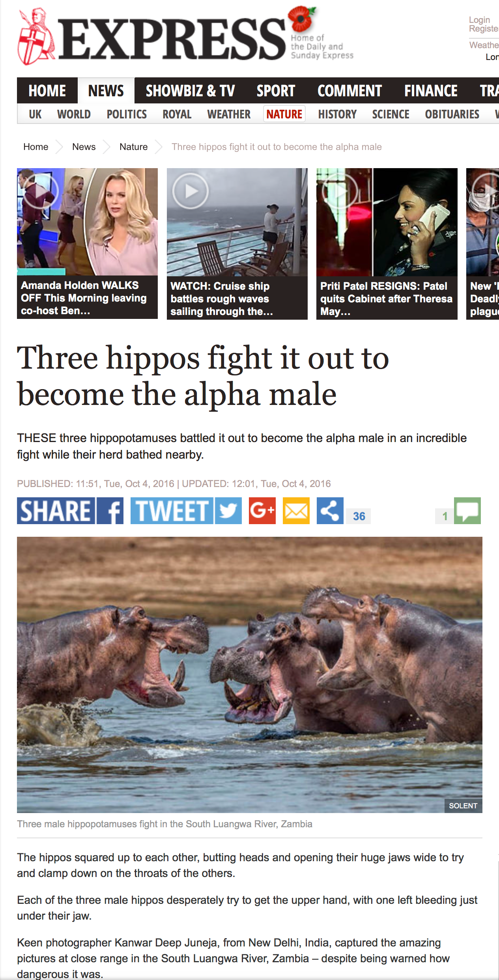
Task: Click the News breadcrumb link
Action: click(84, 147)
